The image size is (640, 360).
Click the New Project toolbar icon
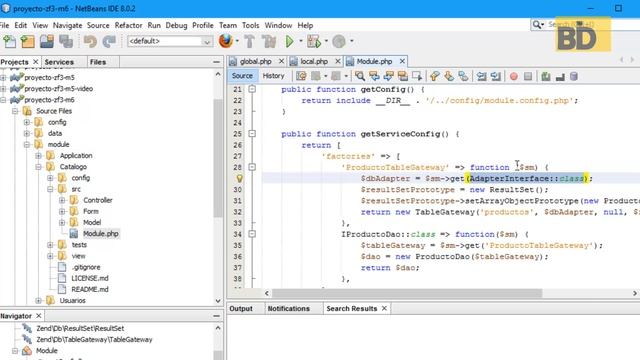coord(28,41)
